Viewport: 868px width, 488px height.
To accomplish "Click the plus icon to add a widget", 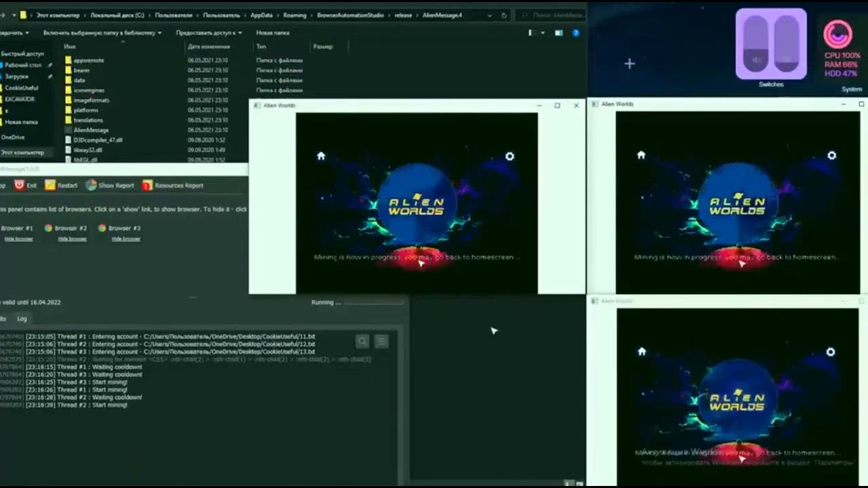I will pos(629,64).
